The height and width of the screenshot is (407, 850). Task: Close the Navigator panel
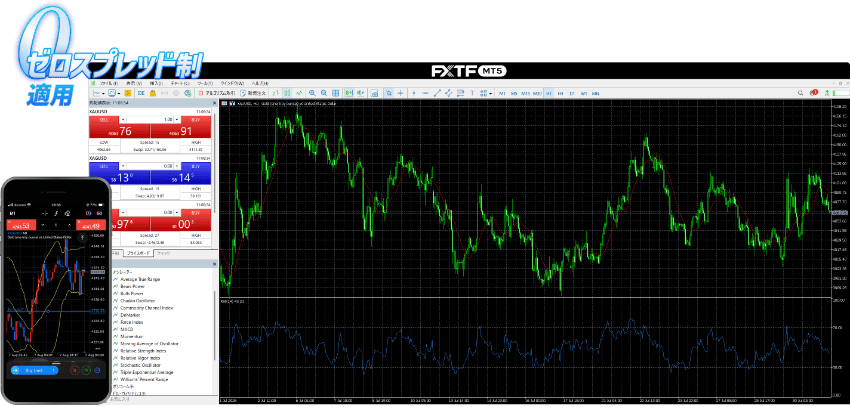pyautogui.click(x=214, y=264)
